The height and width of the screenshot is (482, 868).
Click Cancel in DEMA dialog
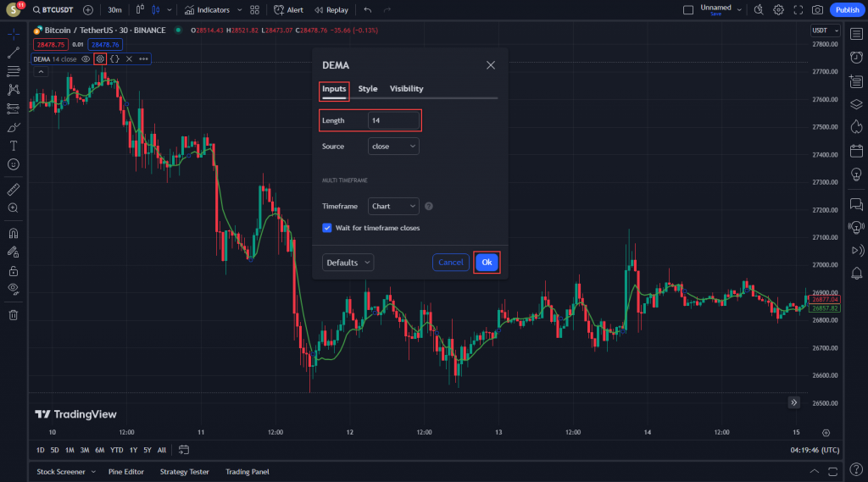tap(451, 263)
